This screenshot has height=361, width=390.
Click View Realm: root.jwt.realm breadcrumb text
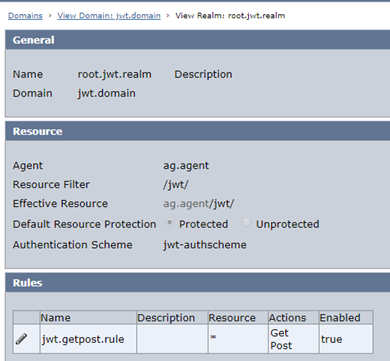230,16
